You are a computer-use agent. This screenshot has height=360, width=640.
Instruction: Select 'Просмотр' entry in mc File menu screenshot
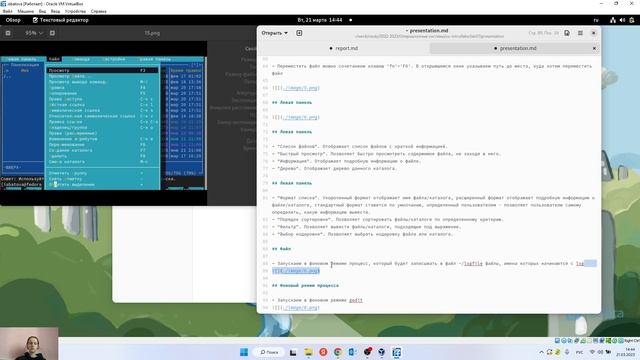tap(102, 71)
